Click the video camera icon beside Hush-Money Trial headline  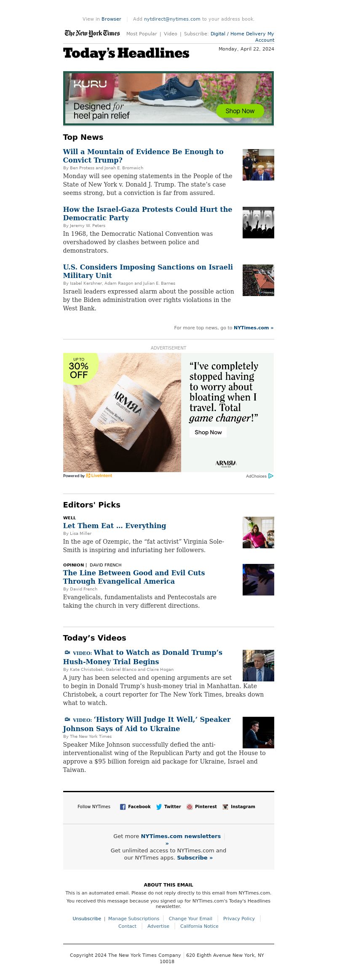[67, 652]
